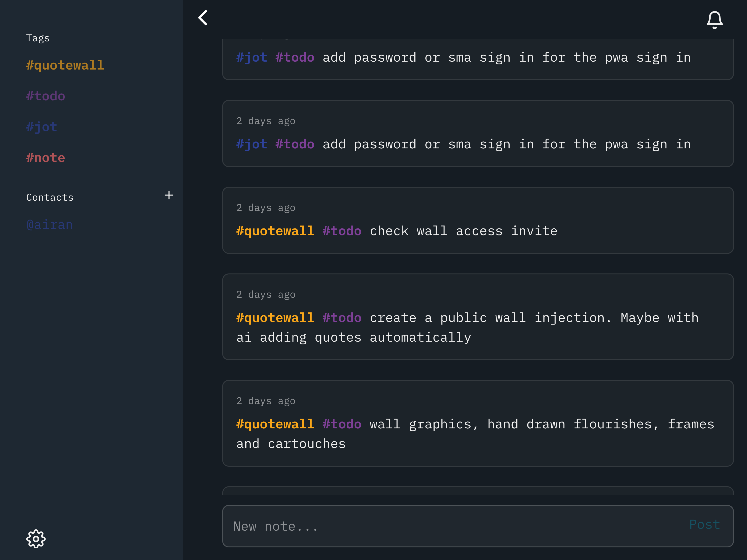Filter by #quotewall tag in sidebar
The image size is (747, 560).
coord(65,65)
